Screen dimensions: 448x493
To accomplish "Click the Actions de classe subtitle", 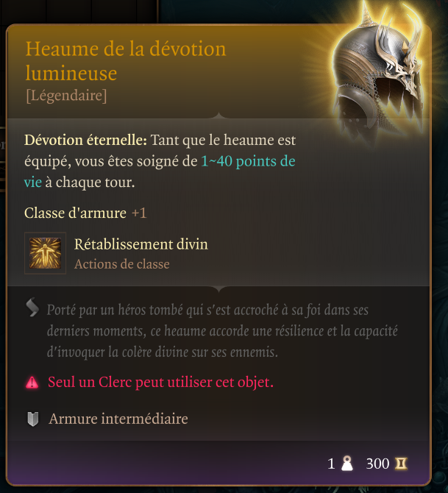I will click(121, 264).
